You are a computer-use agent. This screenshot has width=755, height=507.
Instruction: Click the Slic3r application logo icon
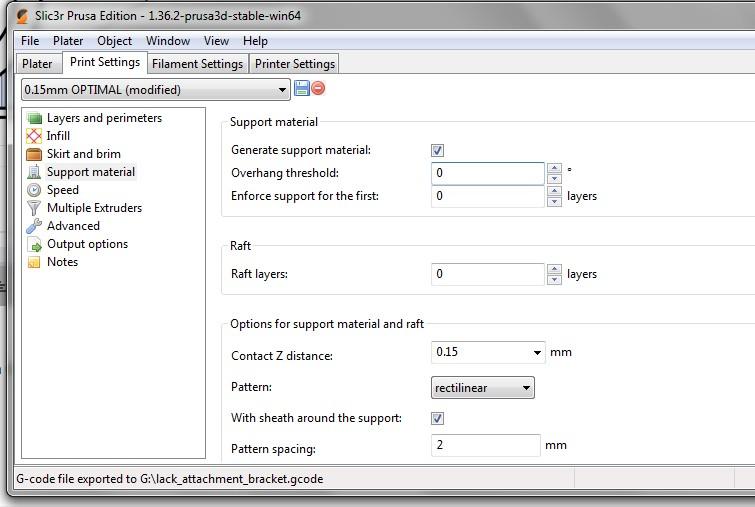point(22,16)
